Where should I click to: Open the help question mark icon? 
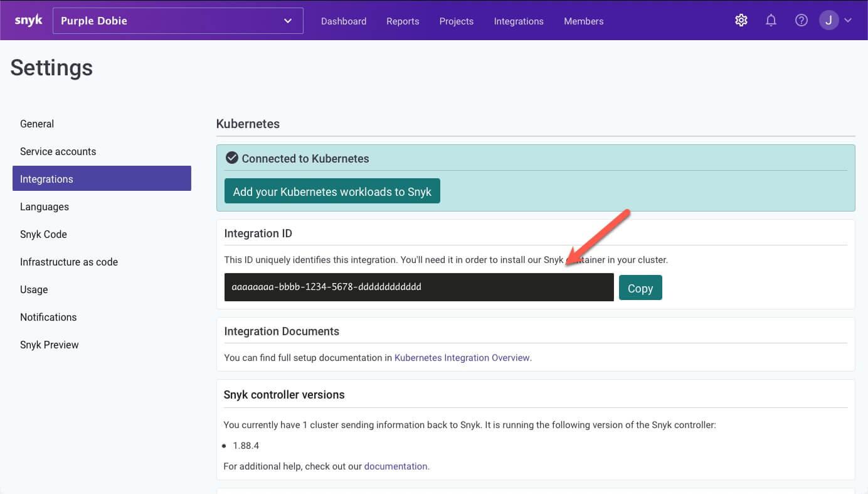(802, 21)
